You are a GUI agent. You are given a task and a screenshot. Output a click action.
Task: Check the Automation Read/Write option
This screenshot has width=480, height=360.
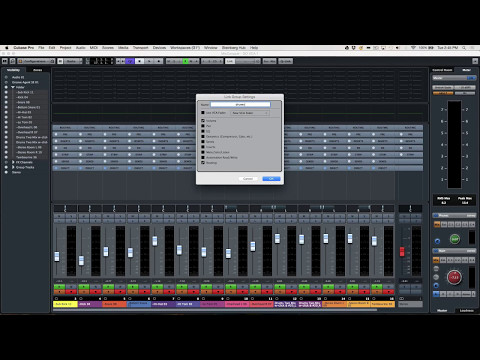pyautogui.click(x=203, y=157)
